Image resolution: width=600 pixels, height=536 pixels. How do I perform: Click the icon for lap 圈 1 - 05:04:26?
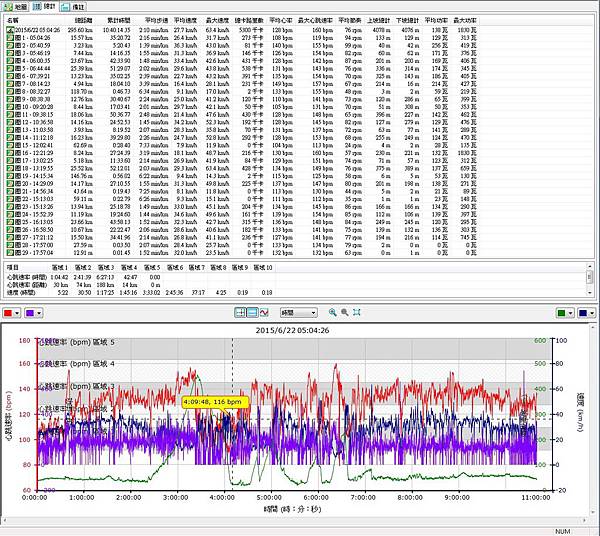click(x=10, y=37)
